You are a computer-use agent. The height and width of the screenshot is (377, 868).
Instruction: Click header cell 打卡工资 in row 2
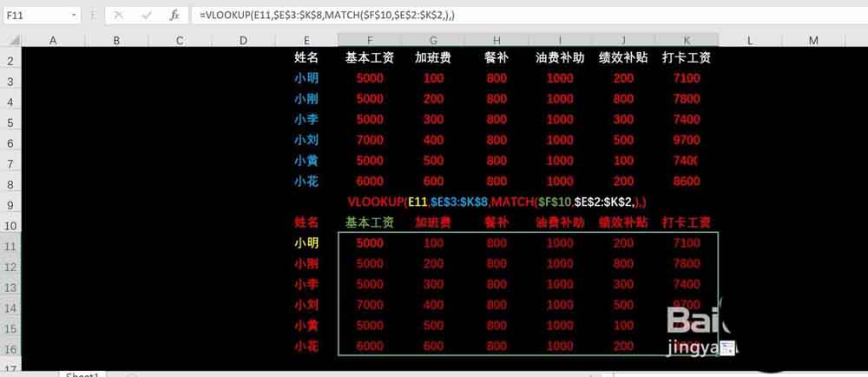[x=687, y=58]
